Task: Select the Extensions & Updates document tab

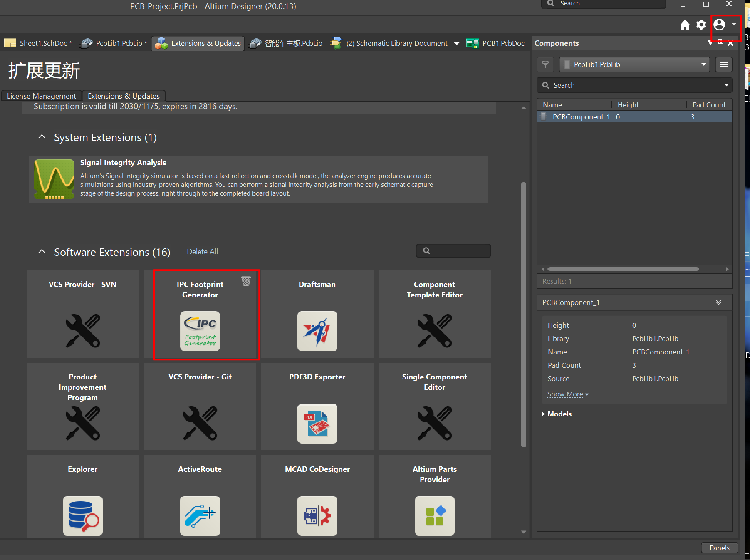Action: click(x=198, y=43)
